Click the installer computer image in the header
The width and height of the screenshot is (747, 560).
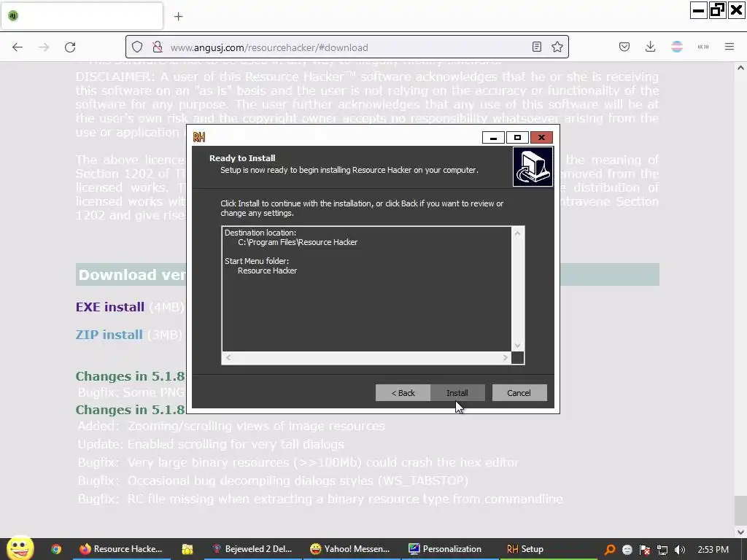[x=533, y=167]
